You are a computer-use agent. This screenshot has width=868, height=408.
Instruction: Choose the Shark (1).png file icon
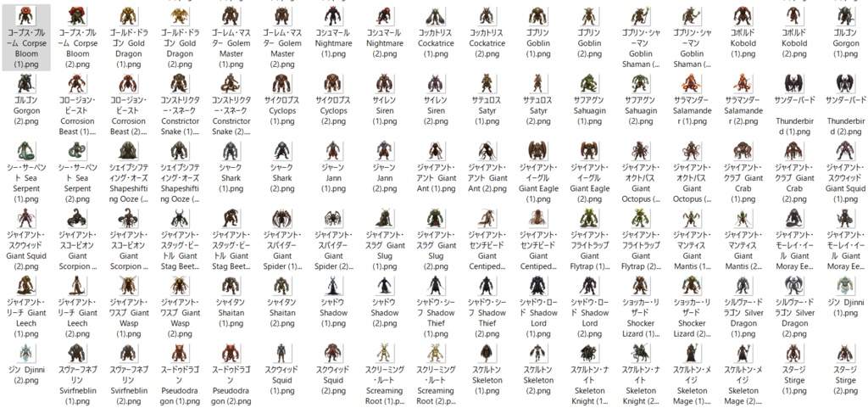[x=231, y=151]
